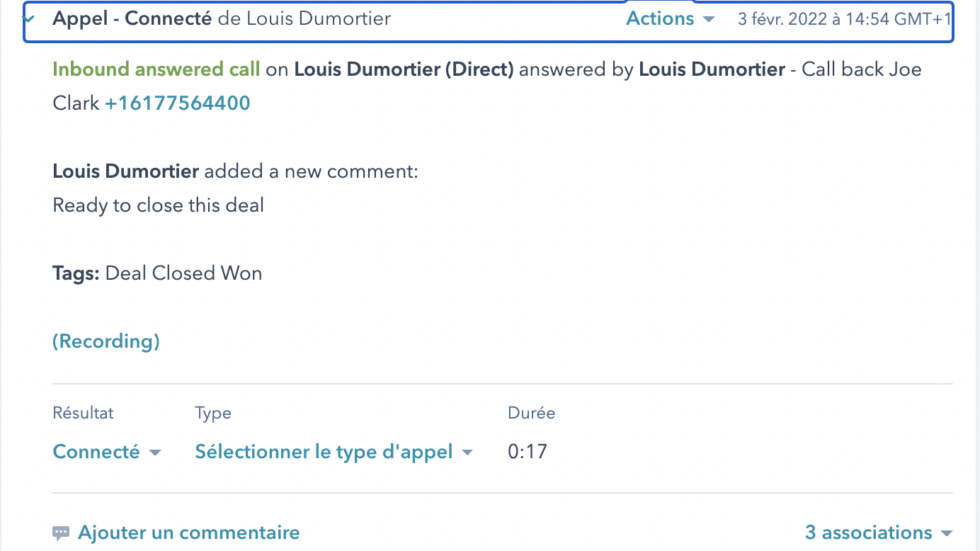Open the phone number +16177564400 link
Image resolution: width=980 pixels, height=551 pixels.
pyautogui.click(x=178, y=103)
